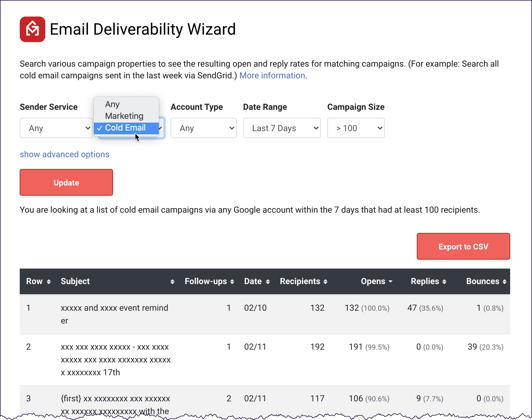Click opens value 191 (99.5%)
This screenshot has width=532, height=420.
point(369,347)
